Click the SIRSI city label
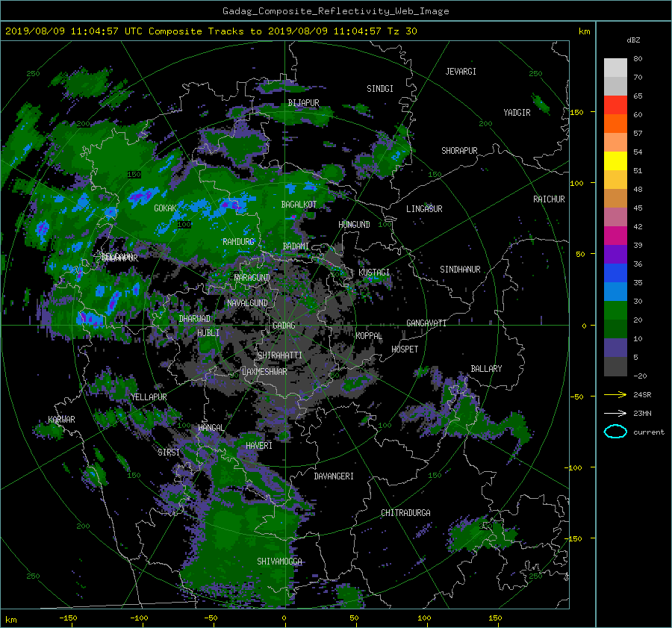The width and height of the screenshot is (672, 628). tap(169, 453)
